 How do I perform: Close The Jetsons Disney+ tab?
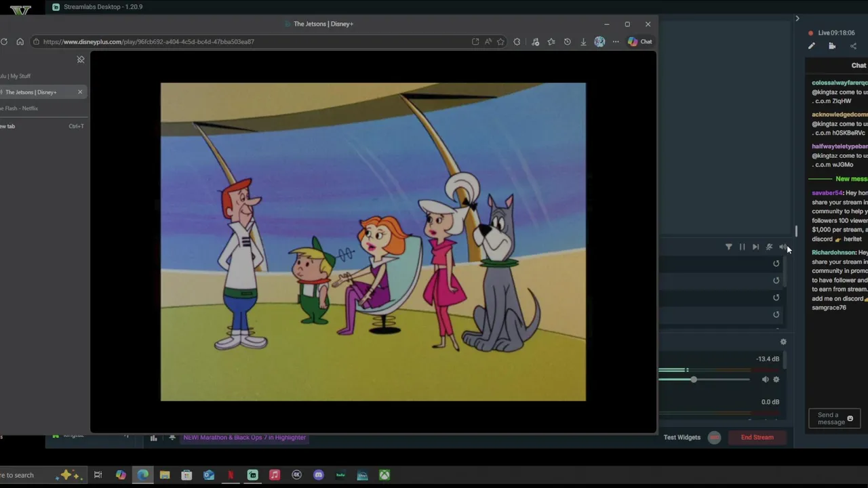(80, 92)
